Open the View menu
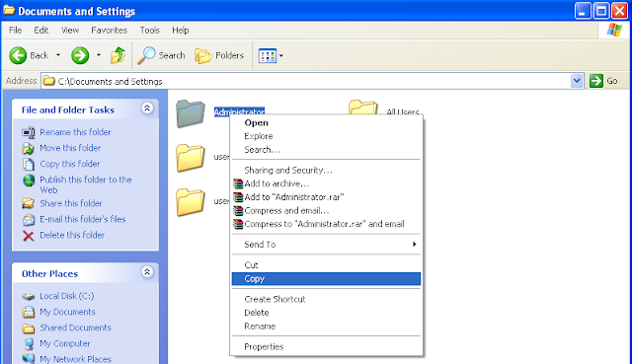Screen dimensions: 632x364 70,31
